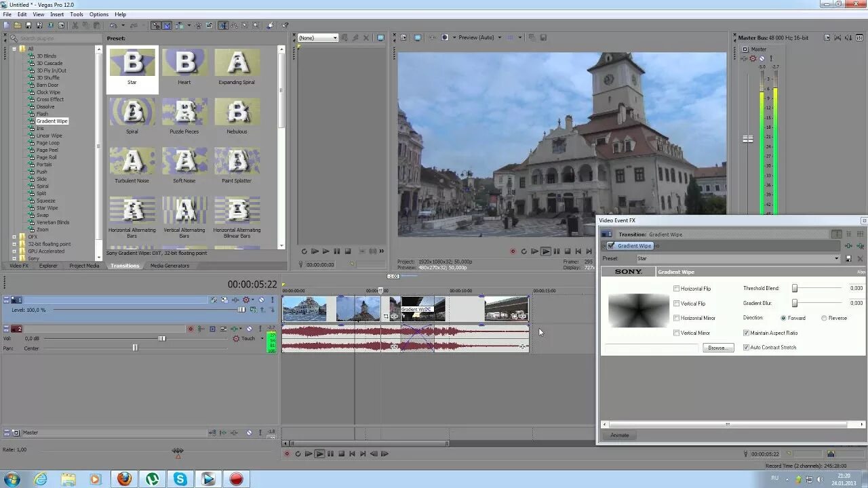This screenshot has height=488, width=868.
Task: Click the Record button in timeline transport
Action: [287, 453]
